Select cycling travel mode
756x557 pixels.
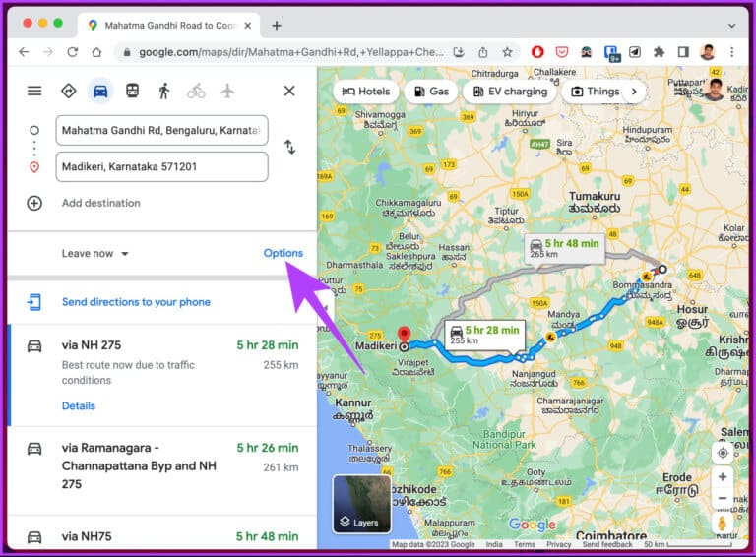click(196, 91)
